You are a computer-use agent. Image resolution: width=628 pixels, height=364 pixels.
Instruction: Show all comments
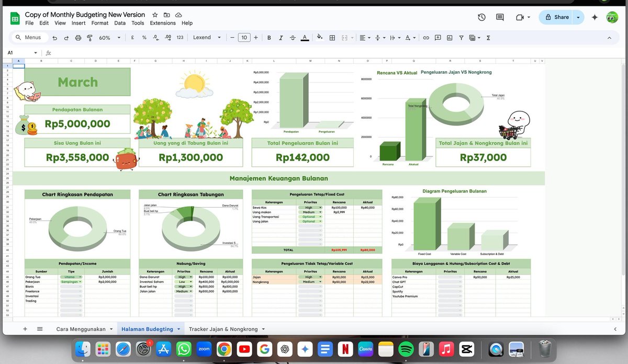500,17
